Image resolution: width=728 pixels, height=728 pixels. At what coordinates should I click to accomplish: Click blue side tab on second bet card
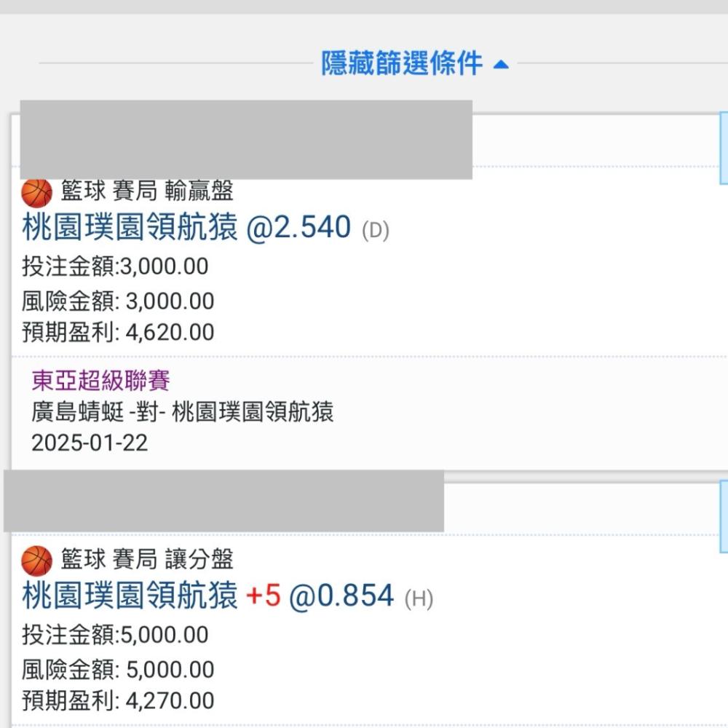tap(724, 516)
